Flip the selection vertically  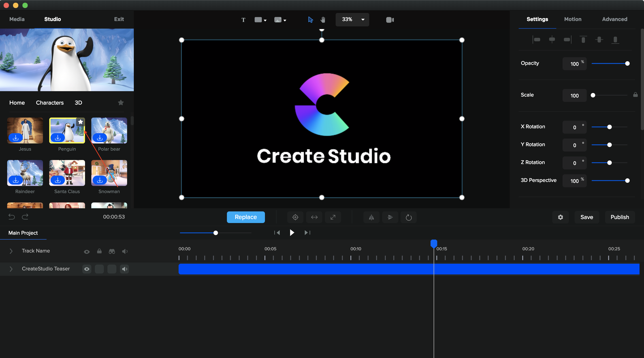pos(390,217)
